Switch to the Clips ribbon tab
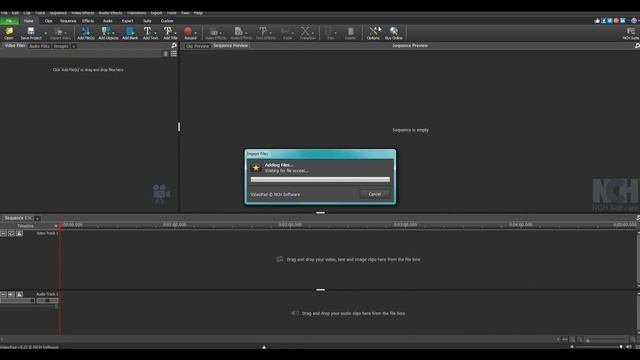The width and height of the screenshot is (640, 360). point(49,21)
